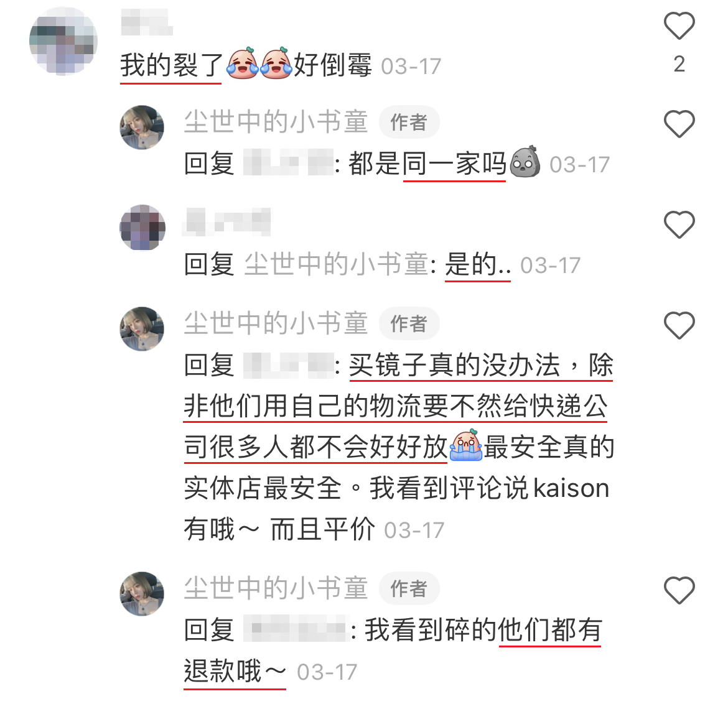Like the top comment '我的裂了' with heart
728x704 pixels.
(679, 25)
